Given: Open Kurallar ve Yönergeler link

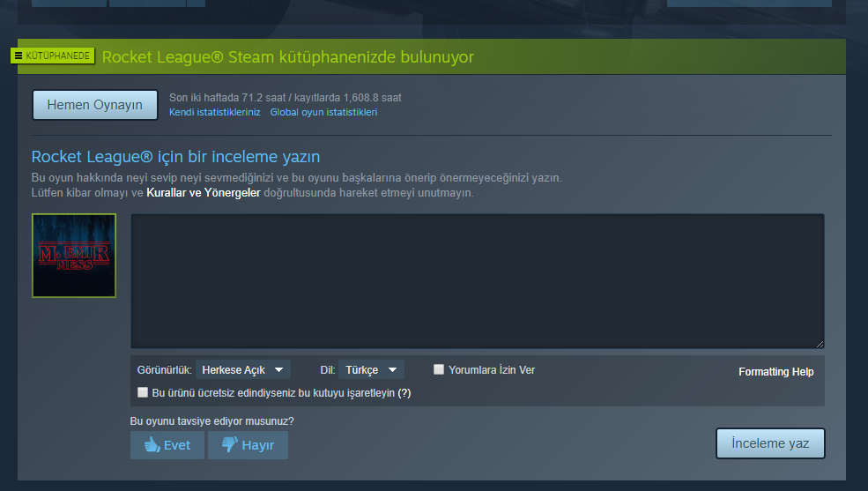Looking at the screenshot, I should tap(204, 193).
